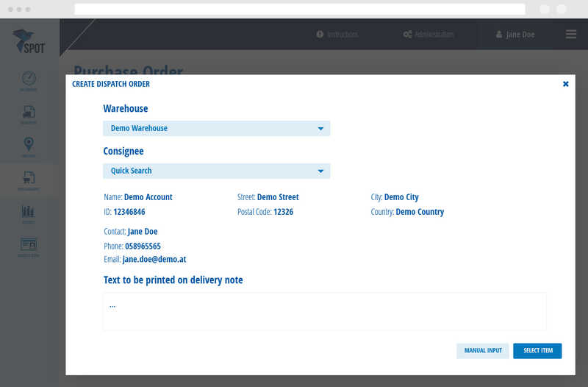Open Instructions in the top bar

click(x=337, y=35)
